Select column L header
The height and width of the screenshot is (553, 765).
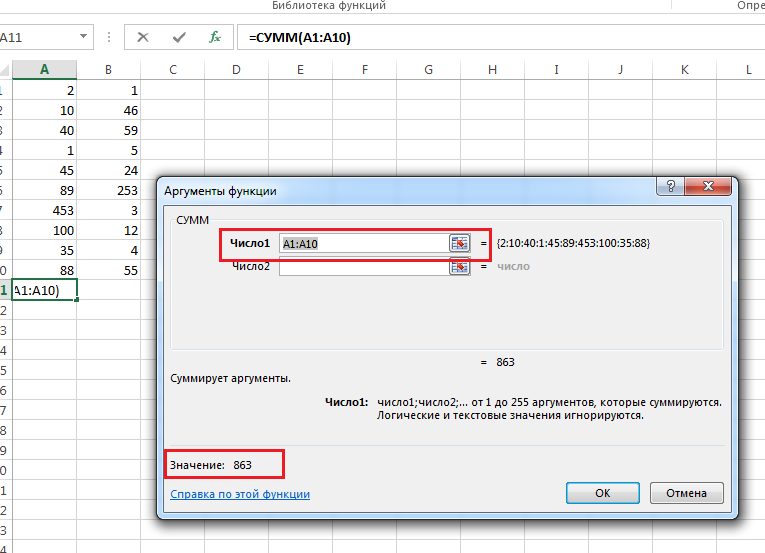748,69
